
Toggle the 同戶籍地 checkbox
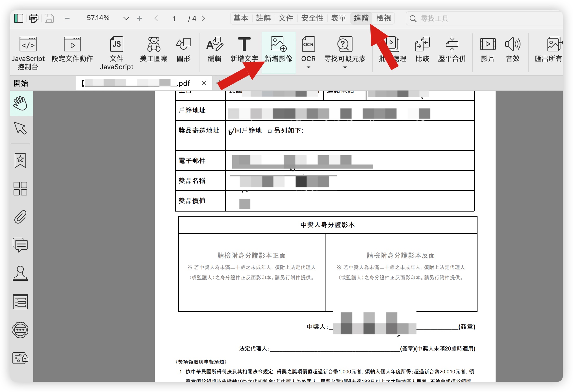coord(231,131)
